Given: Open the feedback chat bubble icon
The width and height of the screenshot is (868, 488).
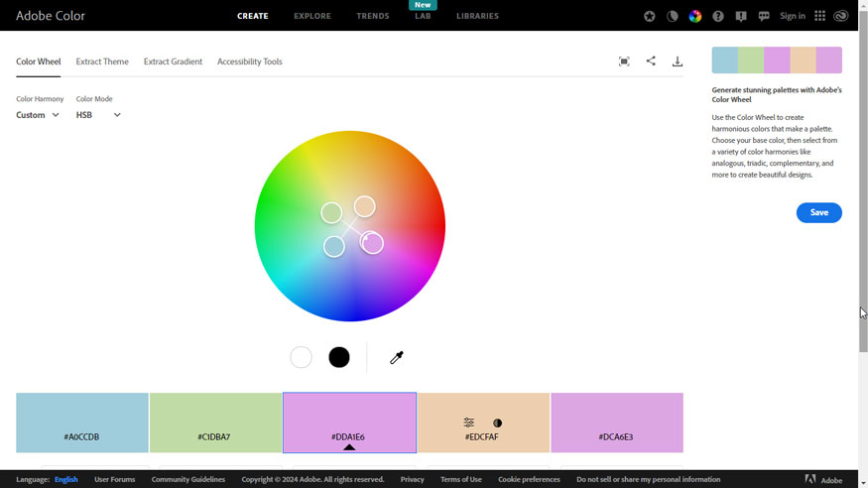Looking at the screenshot, I should (764, 16).
